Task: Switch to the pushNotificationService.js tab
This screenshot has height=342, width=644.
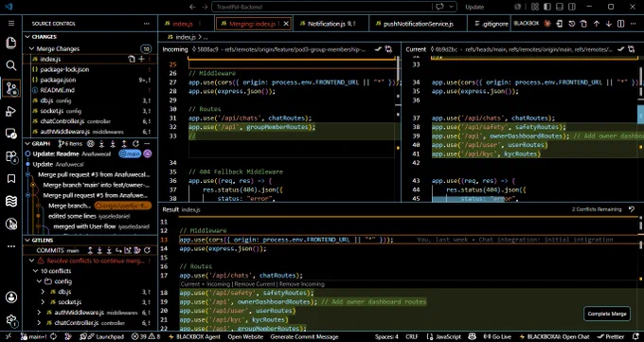Action: point(418,24)
